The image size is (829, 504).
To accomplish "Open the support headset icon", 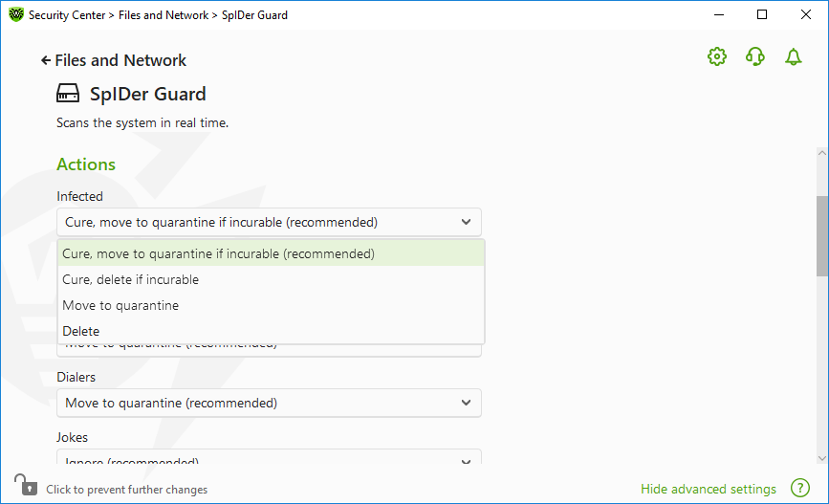I will pyautogui.click(x=755, y=56).
